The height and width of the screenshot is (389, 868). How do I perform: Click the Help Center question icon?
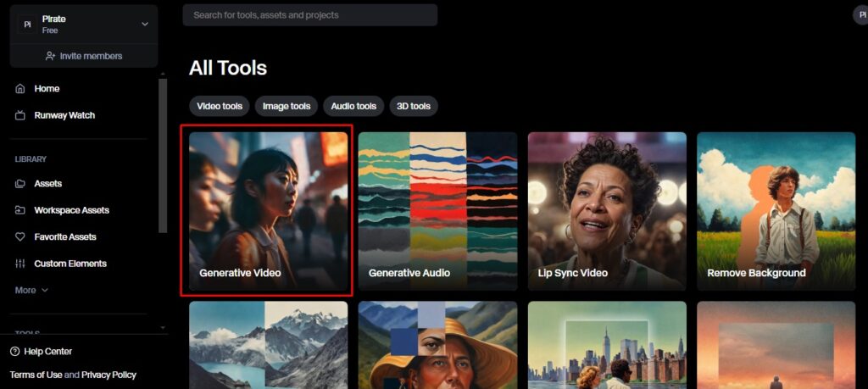click(14, 352)
